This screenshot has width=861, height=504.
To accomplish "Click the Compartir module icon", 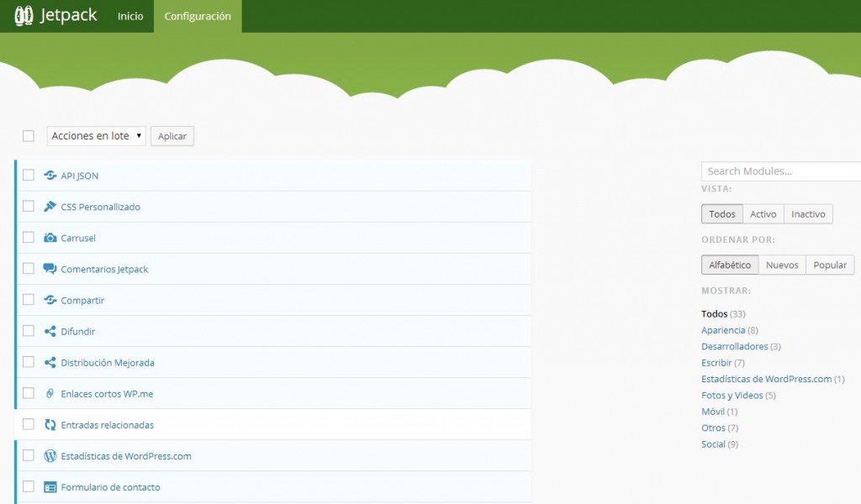I will point(50,300).
